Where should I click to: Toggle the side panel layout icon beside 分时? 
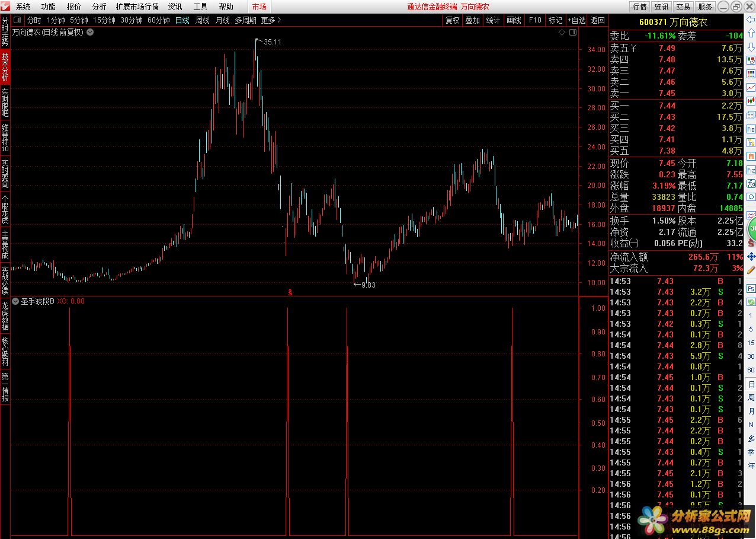pyautogui.click(x=17, y=20)
